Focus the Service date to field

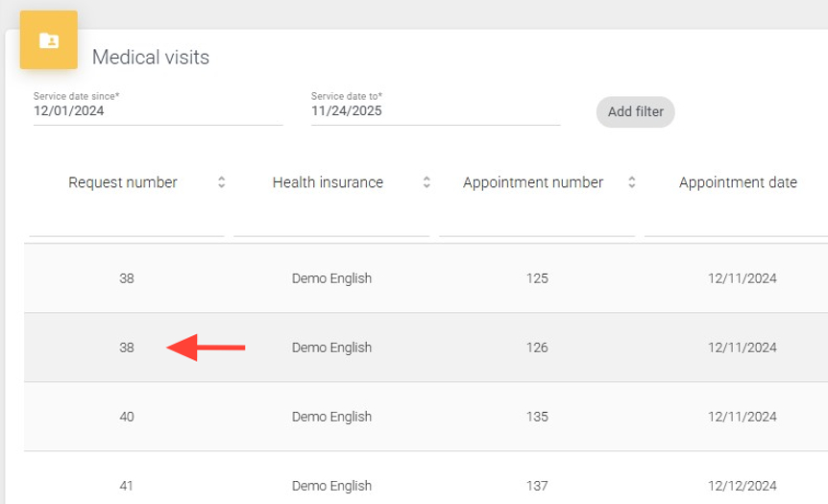(435, 111)
